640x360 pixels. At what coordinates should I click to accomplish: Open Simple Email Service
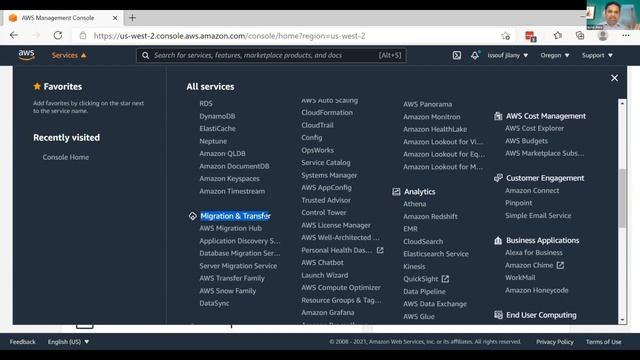(x=538, y=216)
